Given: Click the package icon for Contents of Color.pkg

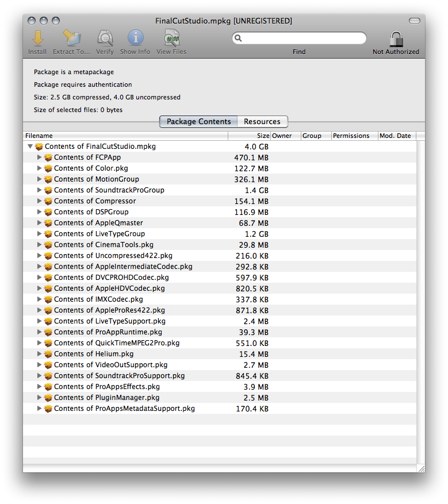Looking at the screenshot, I should pos(48,169).
